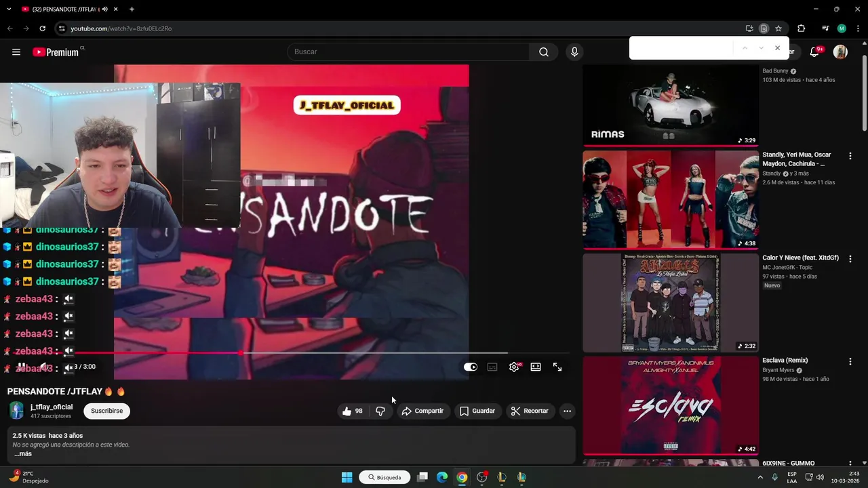Open Calor Y Nieve video thumbnail

click(671, 302)
